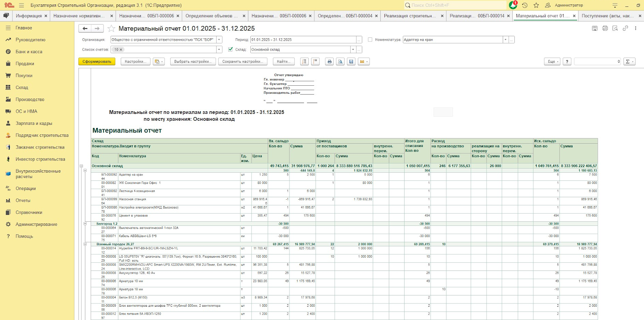644x320 pixels.
Task: Expand the Список счетов dropdown
Action: (x=219, y=50)
